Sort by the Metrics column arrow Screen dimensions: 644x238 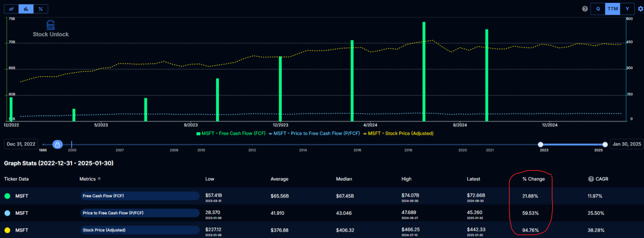tap(99, 179)
